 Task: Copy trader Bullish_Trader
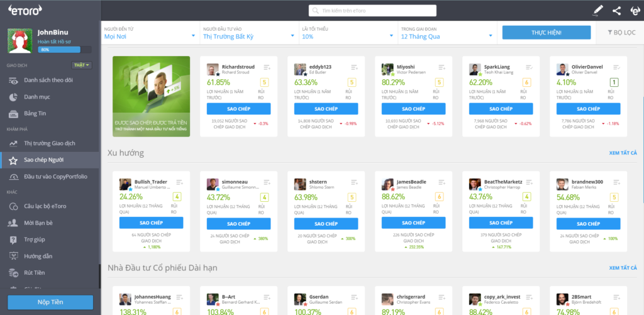(151, 223)
